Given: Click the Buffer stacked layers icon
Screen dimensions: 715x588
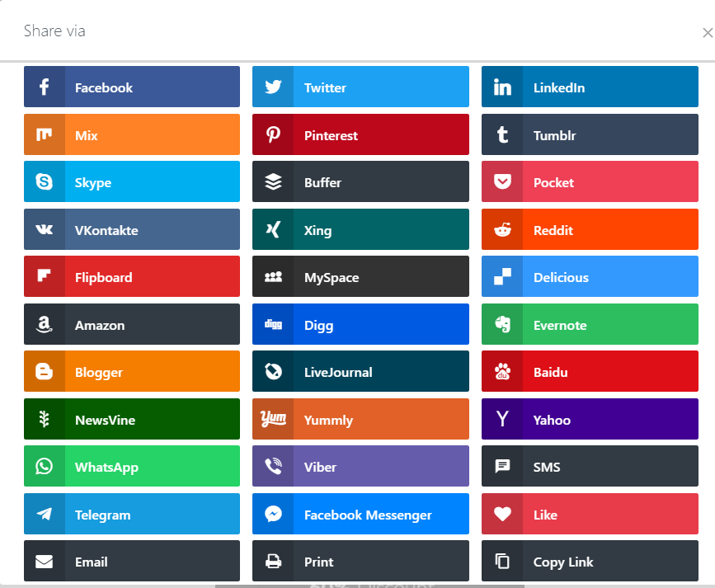Looking at the screenshot, I should [273, 181].
